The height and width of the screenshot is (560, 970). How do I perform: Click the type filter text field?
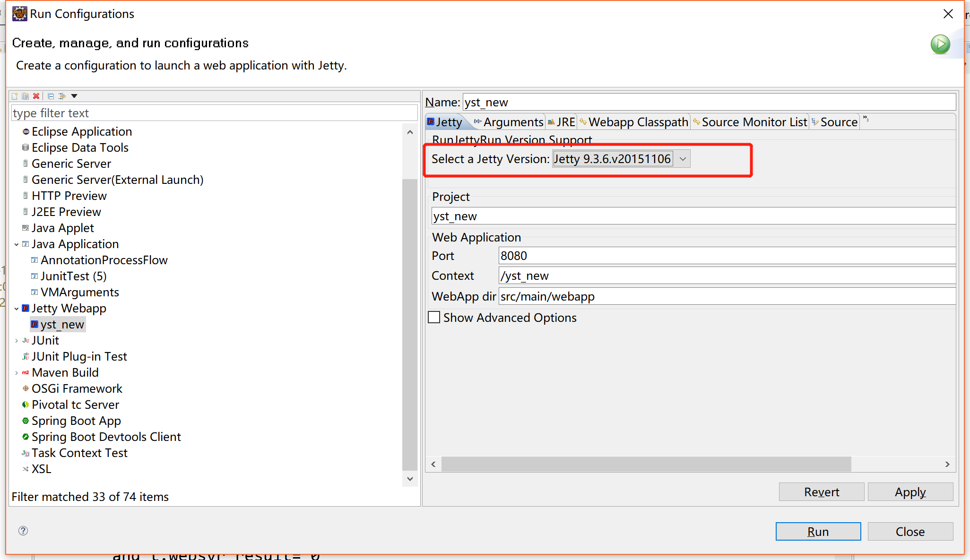pos(214,113)
